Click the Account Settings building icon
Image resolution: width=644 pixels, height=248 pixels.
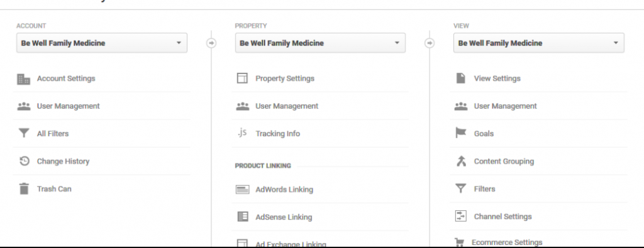tap(24, 78)
